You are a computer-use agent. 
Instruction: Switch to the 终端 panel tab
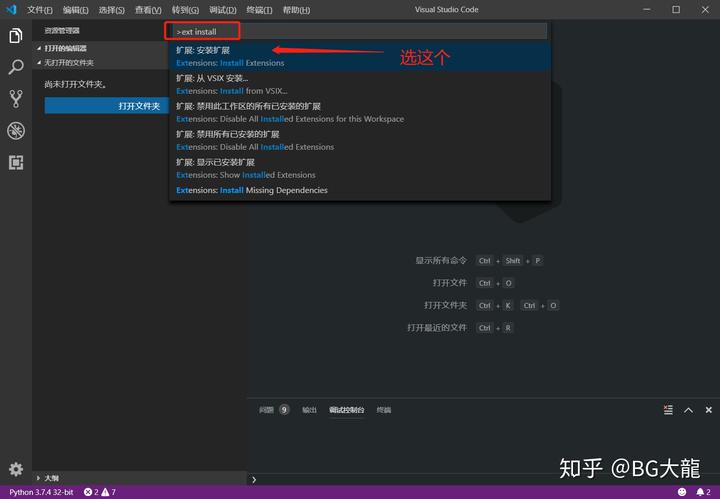(x=384, y=410)
